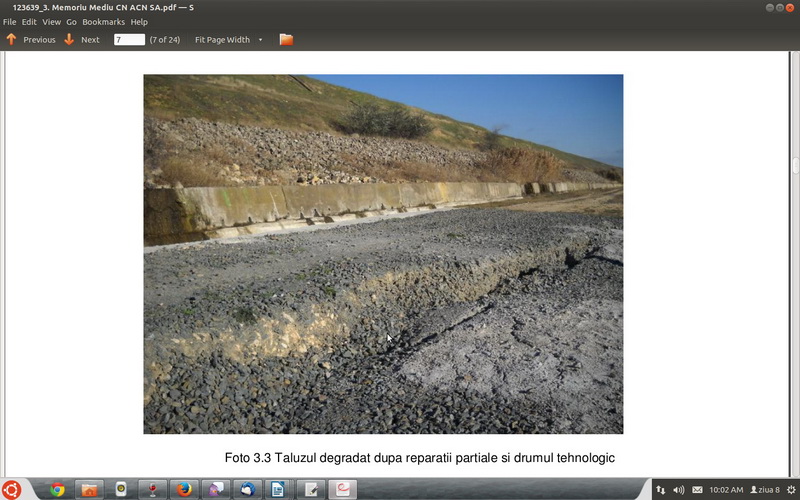Open the Ubuntu logo launcher button
The height and width of the screenshot is (500, 800).
[x=12, y=489]
